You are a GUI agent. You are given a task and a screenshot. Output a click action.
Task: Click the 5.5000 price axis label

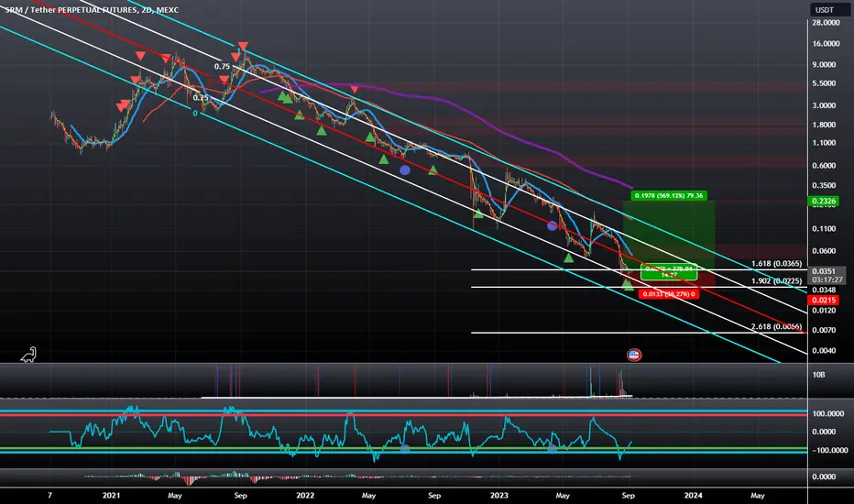coord(824,83)
